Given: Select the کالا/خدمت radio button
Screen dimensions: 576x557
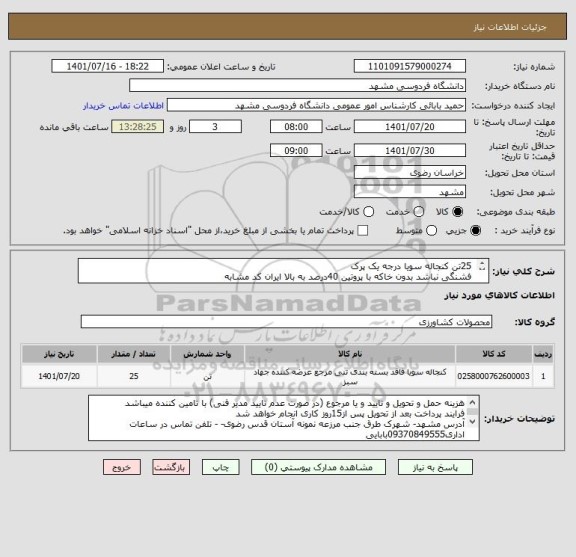Looking at the screenshot, I should (x=368, y=212).
